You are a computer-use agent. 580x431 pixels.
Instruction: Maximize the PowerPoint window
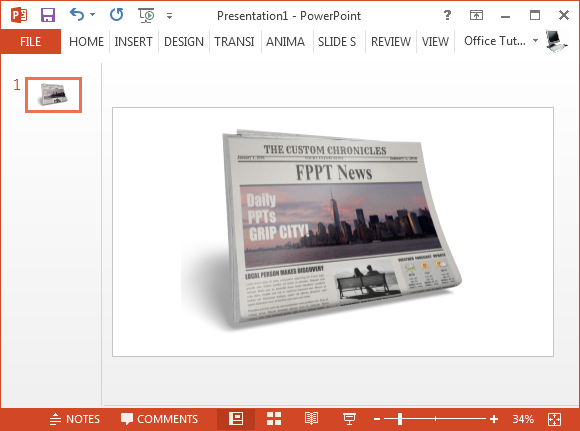535,15
